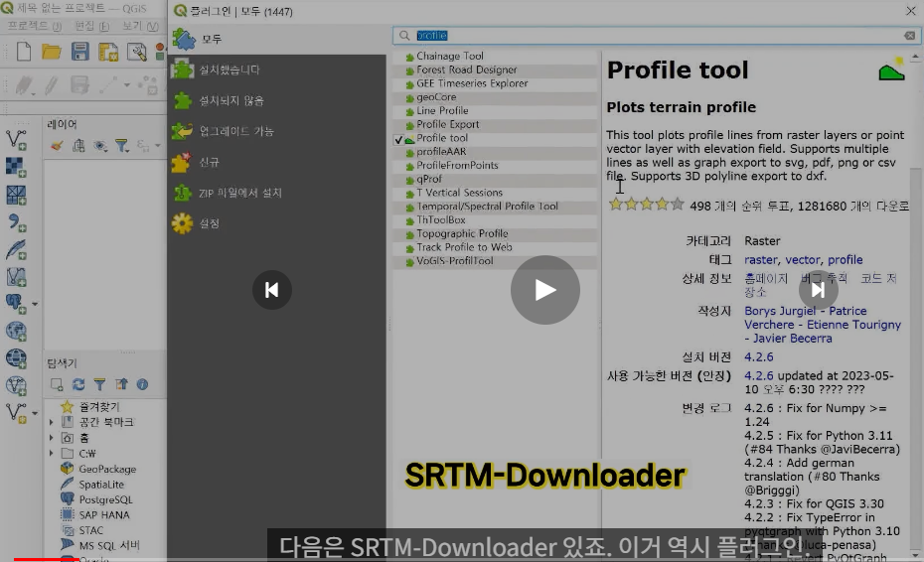The image size is (924, 562).
Task: Add a WMS/WMTS layer globe
Action: 16,331
